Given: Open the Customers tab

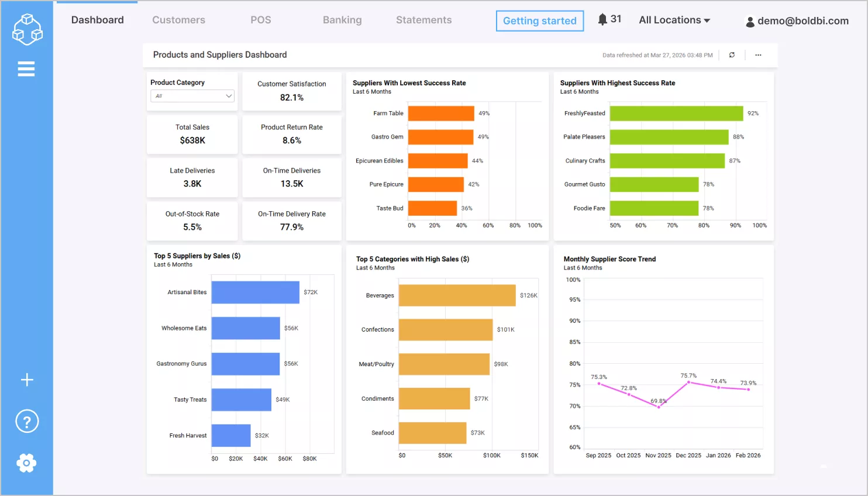Looking at the screenshot, I should (x=178, y=19).
